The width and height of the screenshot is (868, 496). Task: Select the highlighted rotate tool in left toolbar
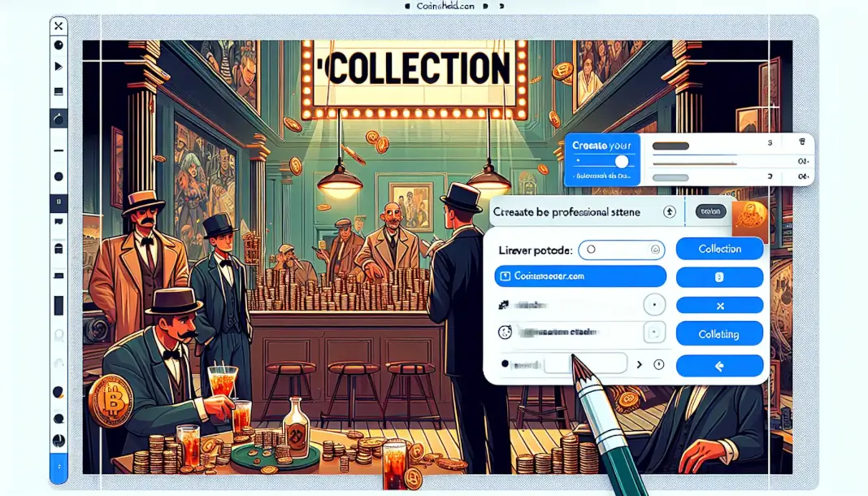pyautogui.click(x=59, y=119)
